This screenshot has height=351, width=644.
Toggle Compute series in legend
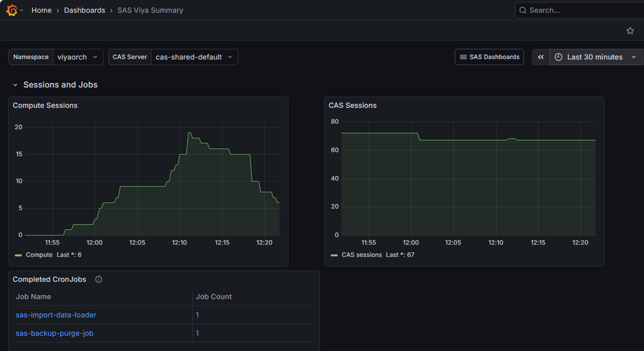[39, 255]
